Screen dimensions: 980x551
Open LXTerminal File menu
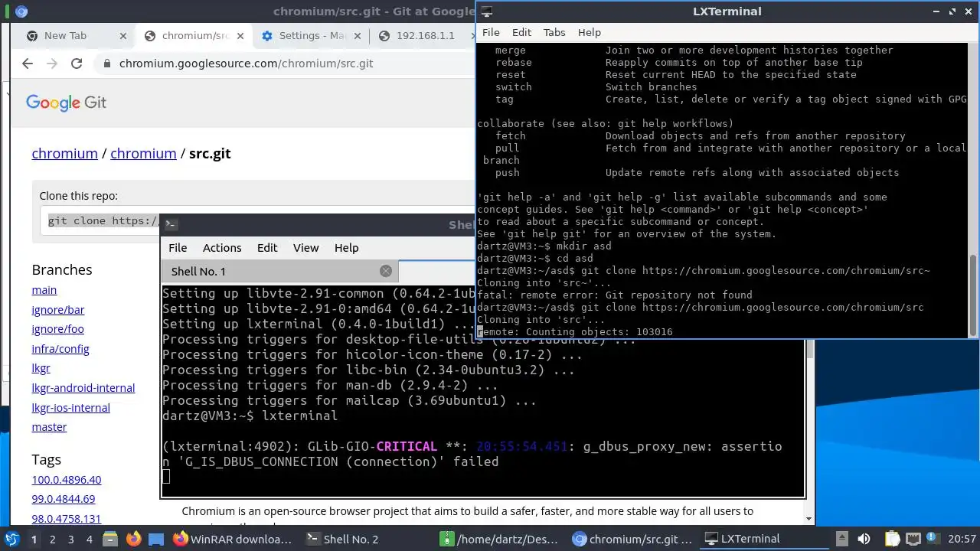coord(491,32)
